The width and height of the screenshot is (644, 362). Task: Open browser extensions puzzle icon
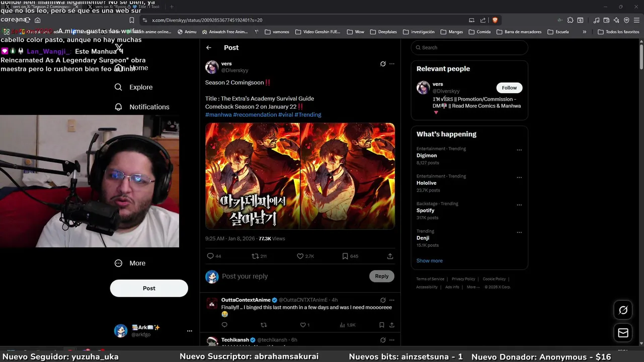click(x=570, y=20)
